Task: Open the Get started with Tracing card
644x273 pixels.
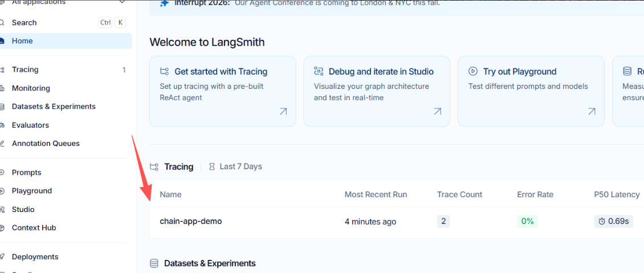Action: (223, 91)
